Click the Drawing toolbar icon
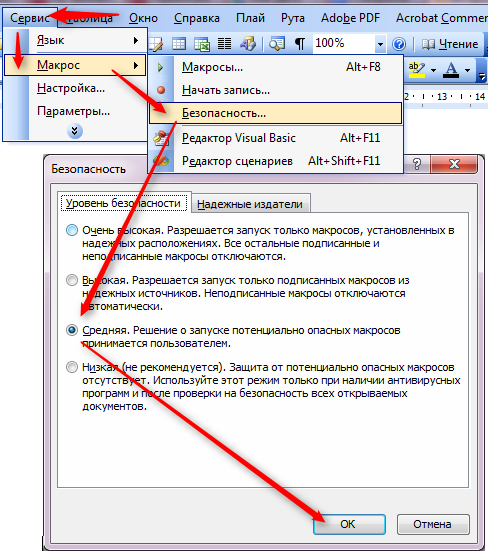This screenshot has height=554, width=488. click(248, 44)
